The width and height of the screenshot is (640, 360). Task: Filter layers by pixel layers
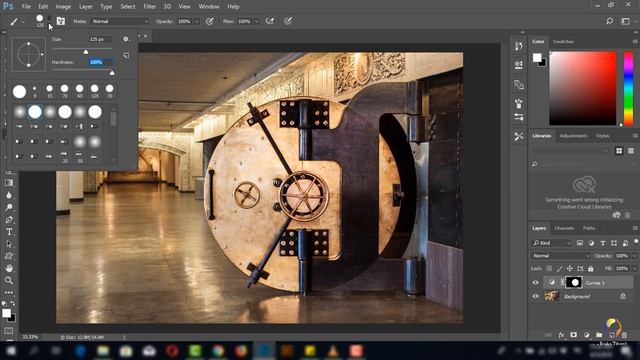click(580, 243)
